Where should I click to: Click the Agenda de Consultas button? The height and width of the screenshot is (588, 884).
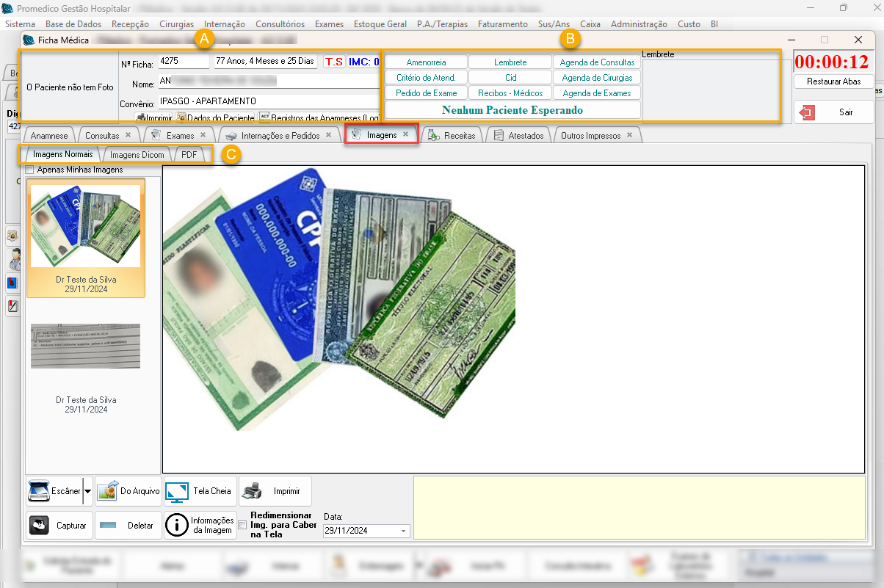pyautogui.click(x=597, y=62)
